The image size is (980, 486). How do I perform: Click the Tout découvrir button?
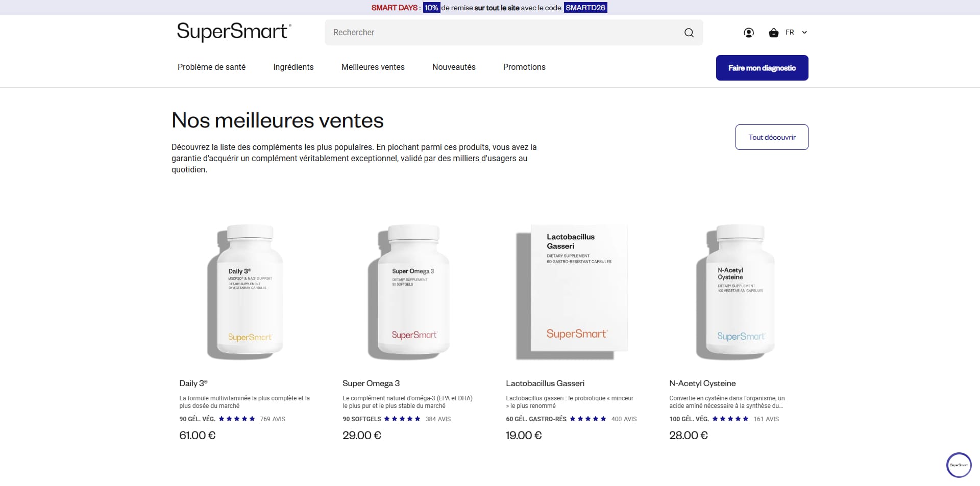772,137
